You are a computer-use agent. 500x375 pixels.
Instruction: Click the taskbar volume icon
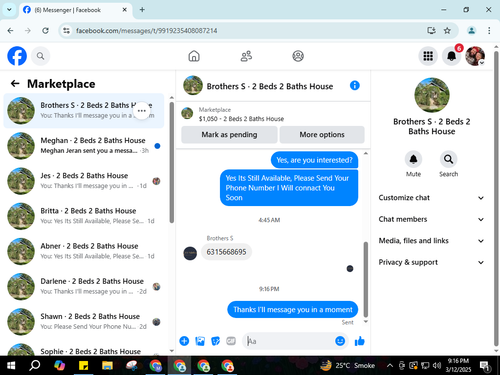pos(437,366)
